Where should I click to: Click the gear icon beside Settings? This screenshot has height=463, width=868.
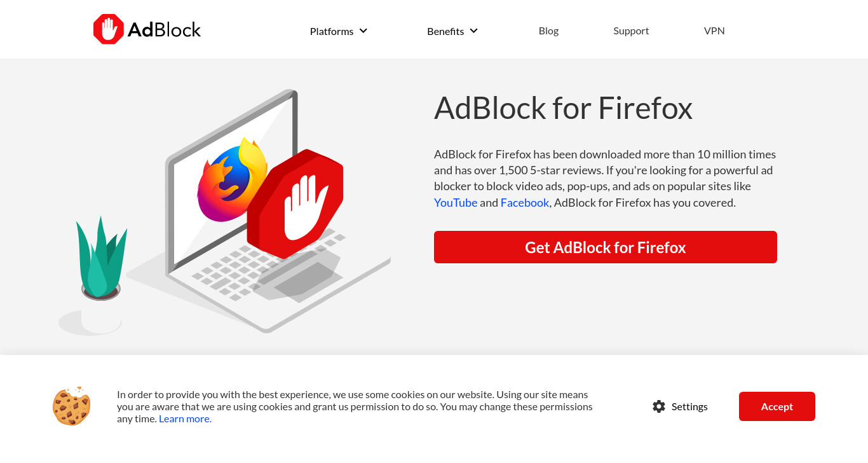[659, 406]
